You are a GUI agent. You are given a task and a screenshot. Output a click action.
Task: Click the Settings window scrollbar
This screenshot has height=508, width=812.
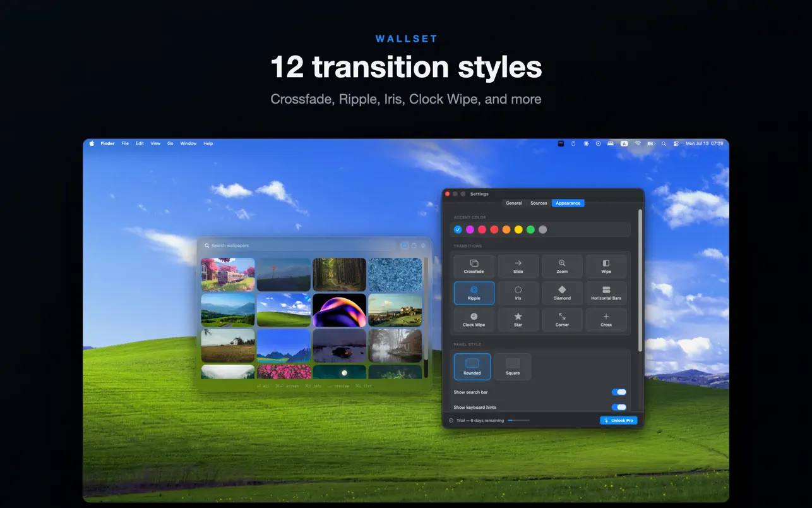[640, 281]
